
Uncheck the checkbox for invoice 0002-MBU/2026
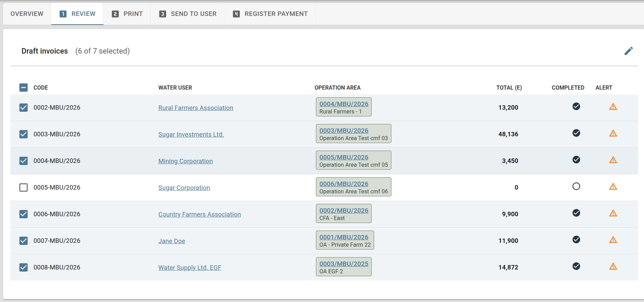coord(24,108)
